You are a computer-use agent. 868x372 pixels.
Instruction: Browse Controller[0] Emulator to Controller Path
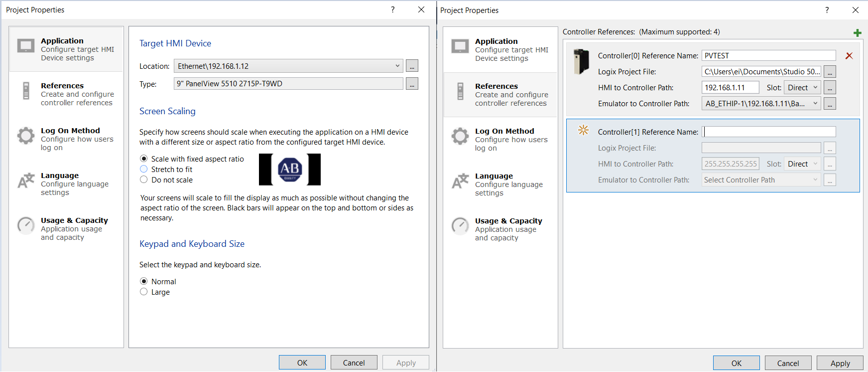(830, 104)
